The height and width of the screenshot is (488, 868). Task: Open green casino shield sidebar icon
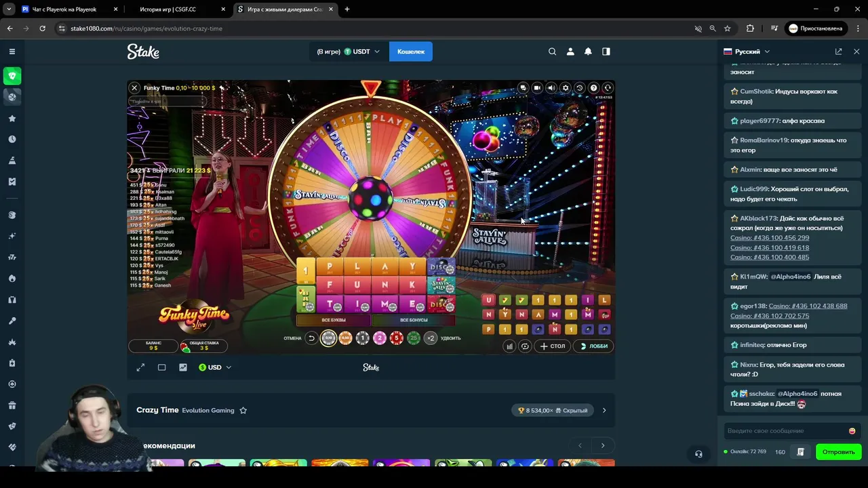pos(12,76)
